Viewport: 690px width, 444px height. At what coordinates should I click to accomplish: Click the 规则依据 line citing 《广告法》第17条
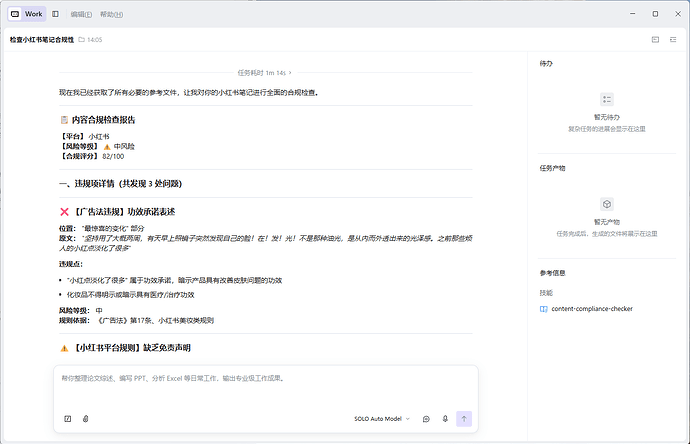[x=136, y=320]
